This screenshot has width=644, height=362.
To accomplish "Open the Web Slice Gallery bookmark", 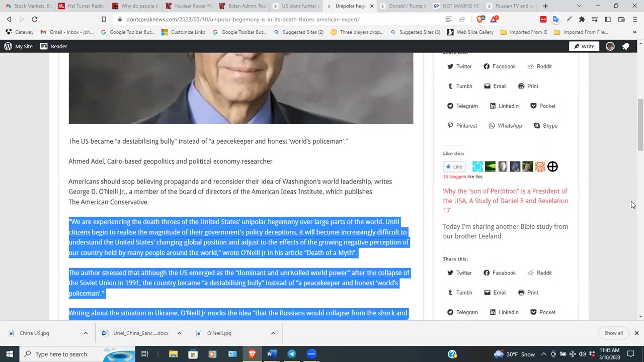I will tap(469, 32).
